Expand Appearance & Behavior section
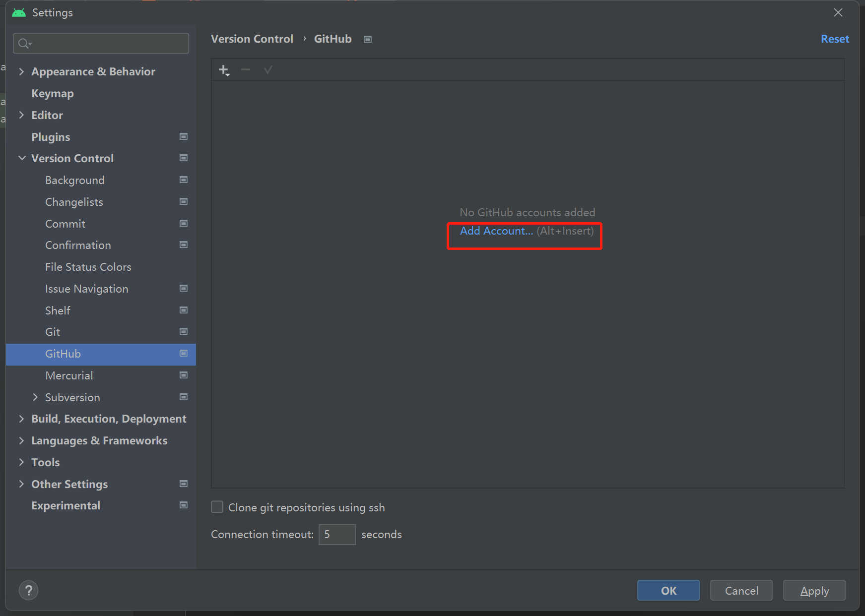This screenshot has height=616, width=865. (21, 71)
